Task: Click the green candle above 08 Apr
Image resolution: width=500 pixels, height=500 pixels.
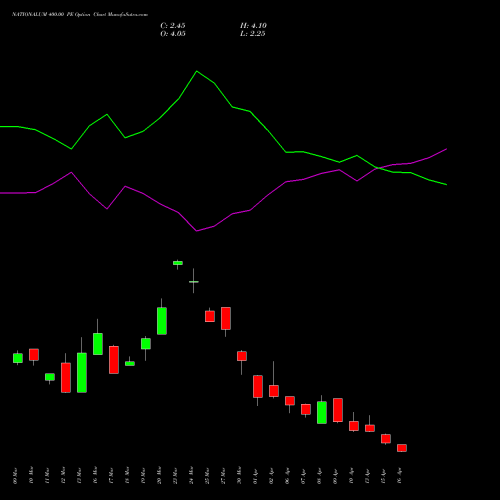Action: (x=322, y=412)
